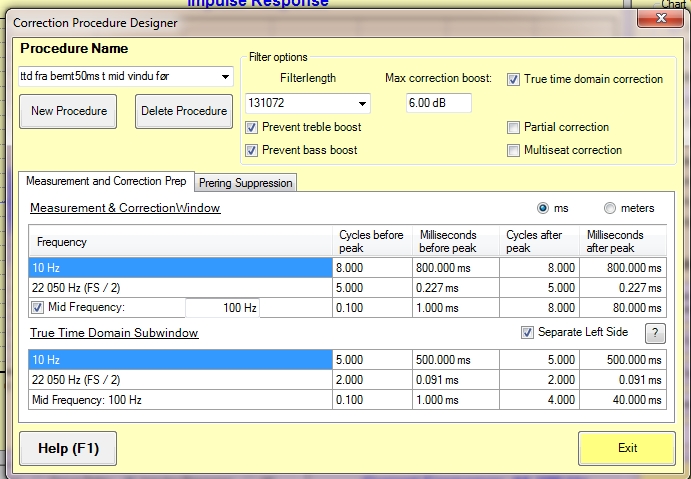Expand the Filterlength dropdown
Screen dimensions: 691x479
pyautogui.click(x=360, y=103)
